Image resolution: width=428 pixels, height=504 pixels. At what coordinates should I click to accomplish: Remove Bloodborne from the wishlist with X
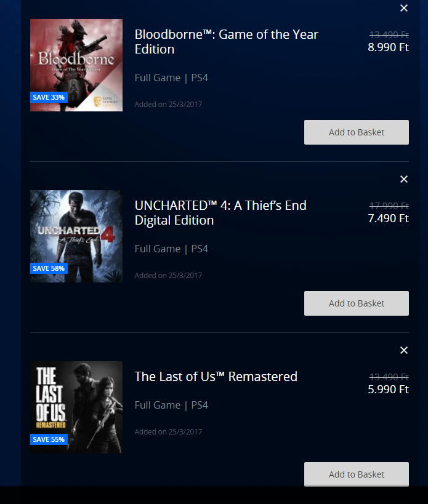coord(404,8)
